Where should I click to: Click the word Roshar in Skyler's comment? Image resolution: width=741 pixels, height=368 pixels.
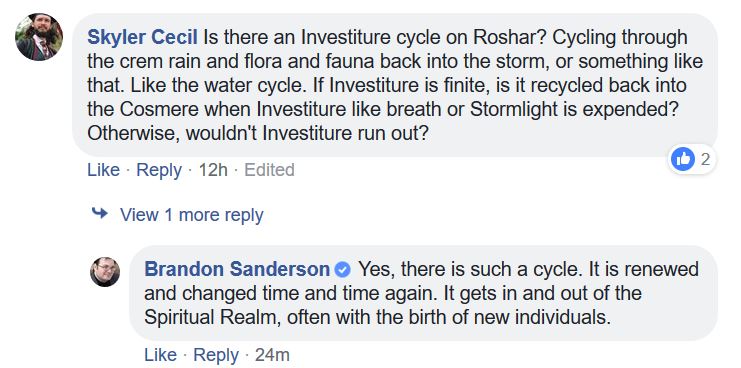coord(509,38)
